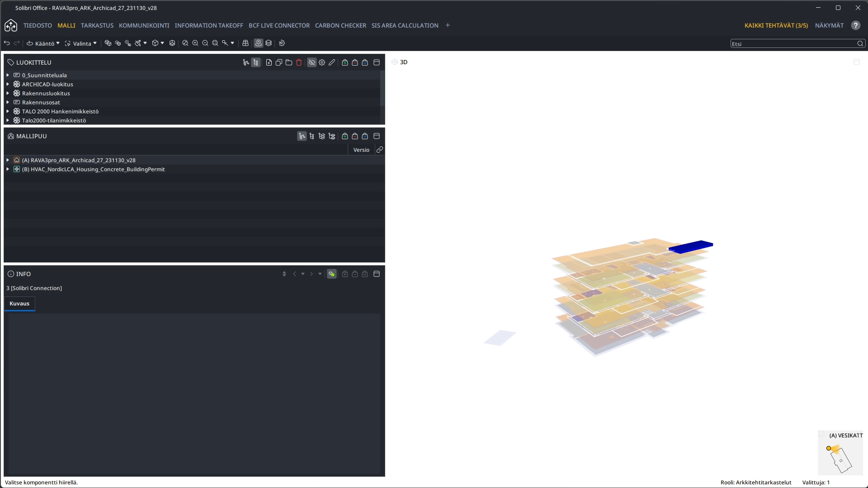Open the Kääntö navigation mode dropdown
868x488 pixels.
[43, 43]
